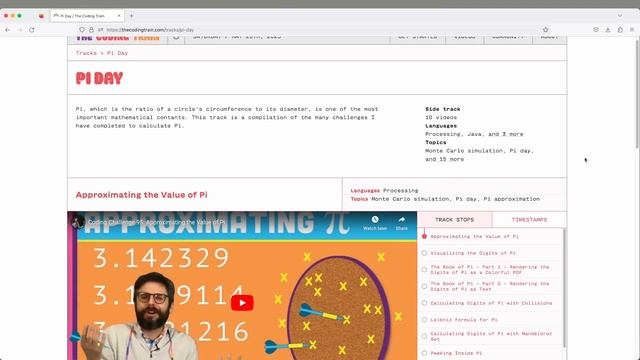640x360 pixels.
Task: Bookmark this page with the star icon
Action: [x=546, y=30]
